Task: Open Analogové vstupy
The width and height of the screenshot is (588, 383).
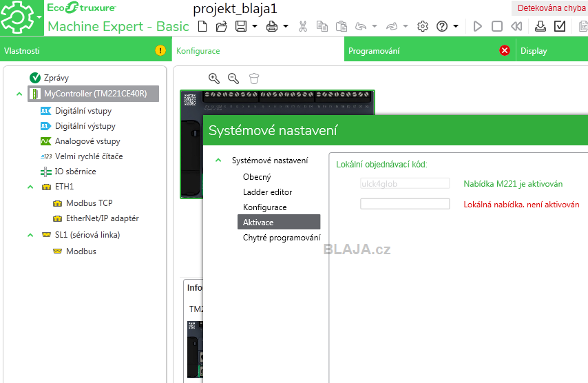Action: [x=87, y=141]
